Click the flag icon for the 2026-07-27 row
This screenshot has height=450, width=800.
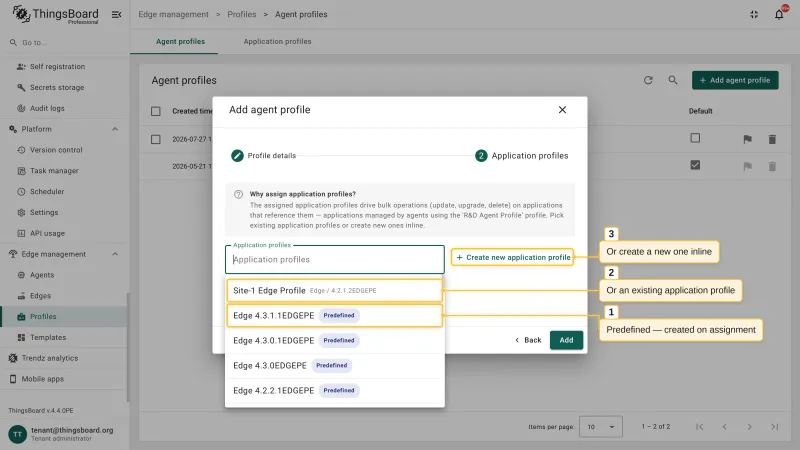(x=747, y=139)
